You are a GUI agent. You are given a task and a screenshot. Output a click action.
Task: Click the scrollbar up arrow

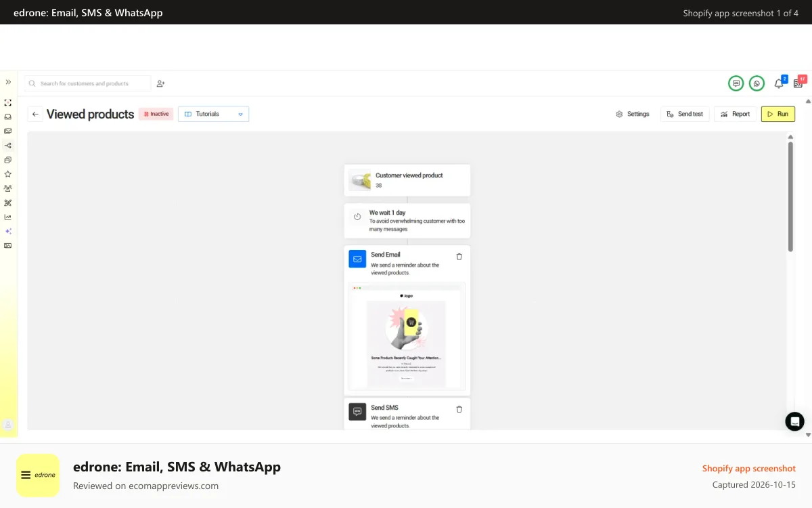point(790,137)
